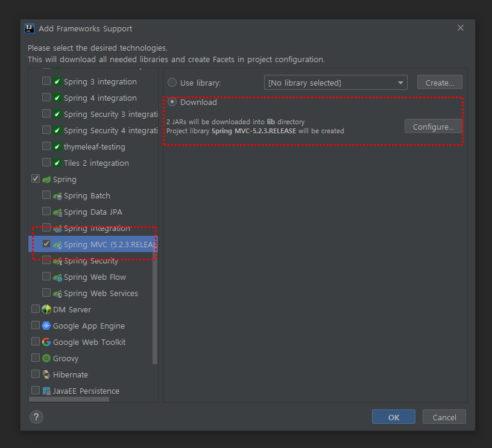
Task: Open the No library selected dropdown
Action: point(336,83)
